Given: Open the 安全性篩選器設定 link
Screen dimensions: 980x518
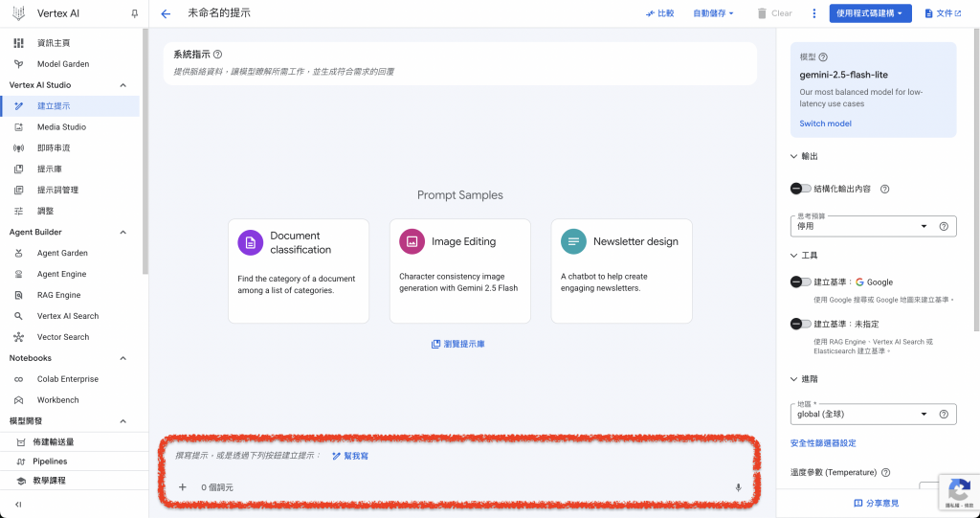Looking at the screenshot, I should [823, 443].
